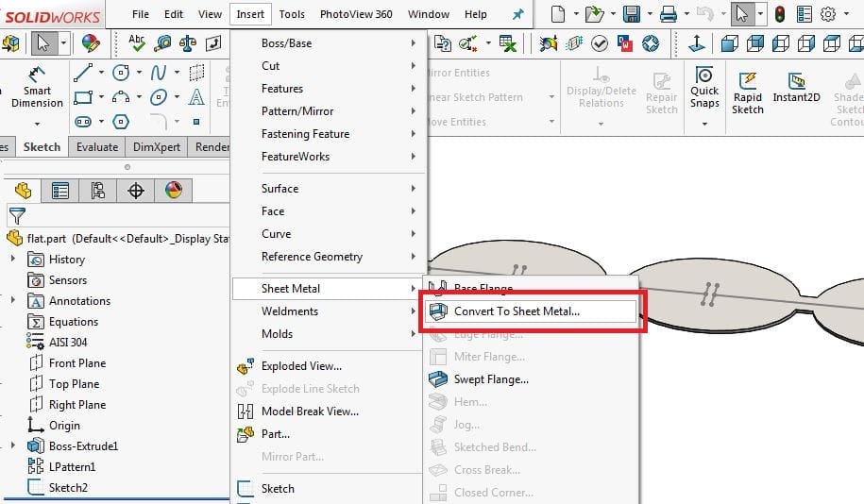The width and height of the screenshot is (864, 504).
Task: Open the DisplayManager tab
Action: [x=173, y=191]
